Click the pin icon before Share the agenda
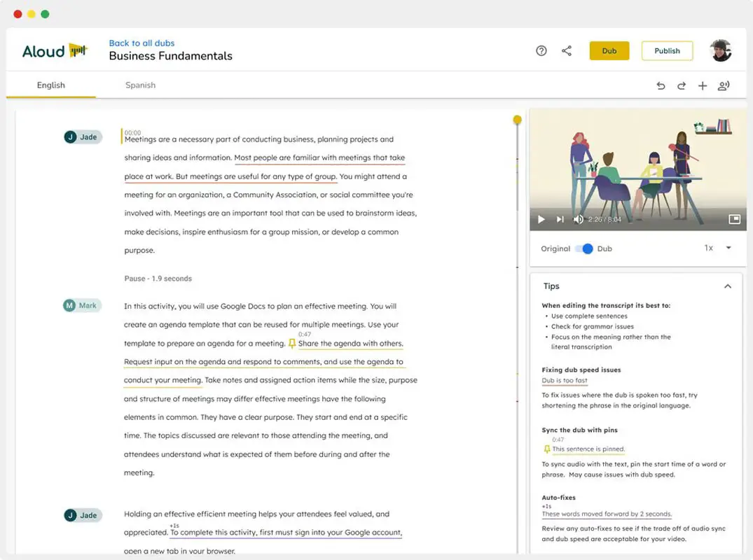This screenshot has width=753, height=560. [292, 344]
